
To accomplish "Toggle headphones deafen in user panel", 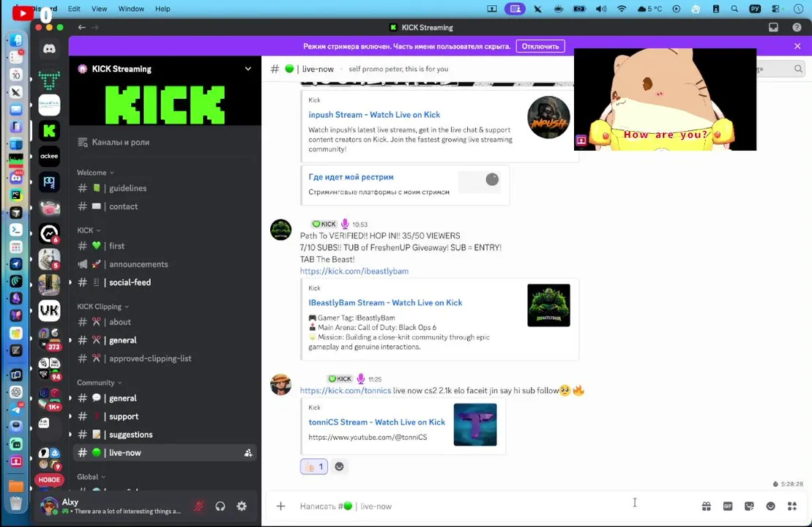I will click(220, 507).
